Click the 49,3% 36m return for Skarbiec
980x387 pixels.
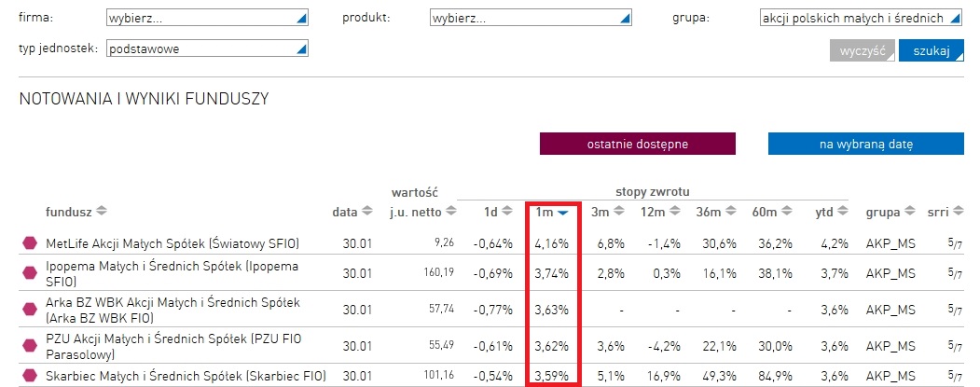(x=720, y=376)
